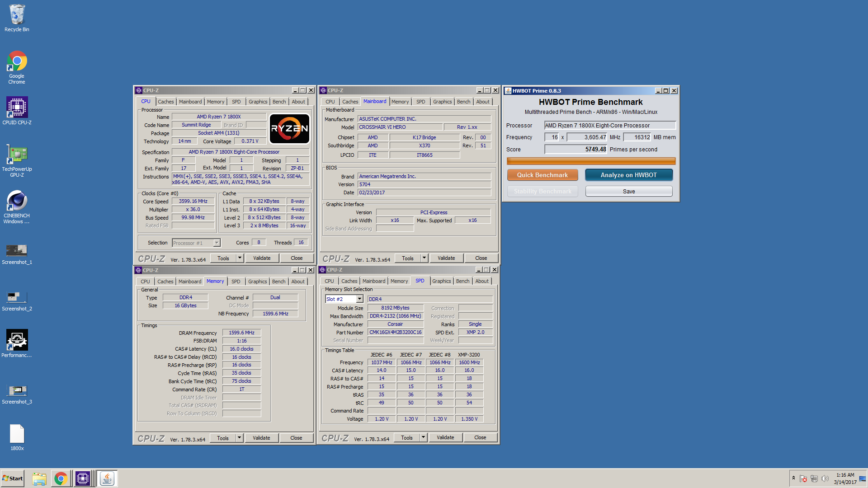868x488 pixels.
Task: Select the Java HWBOT Prime taskbar button
Action: click(x=107, y=479)
